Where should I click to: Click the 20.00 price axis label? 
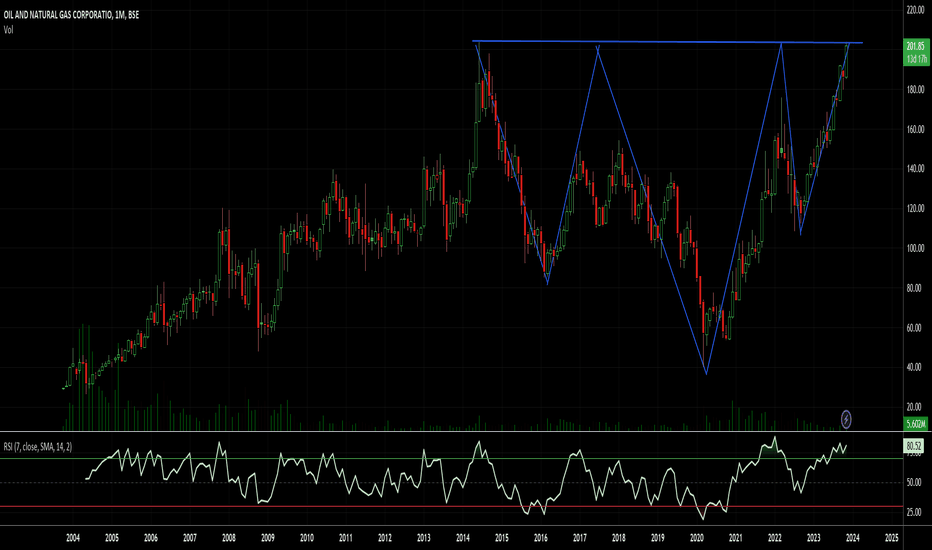[x=915, y=407]
